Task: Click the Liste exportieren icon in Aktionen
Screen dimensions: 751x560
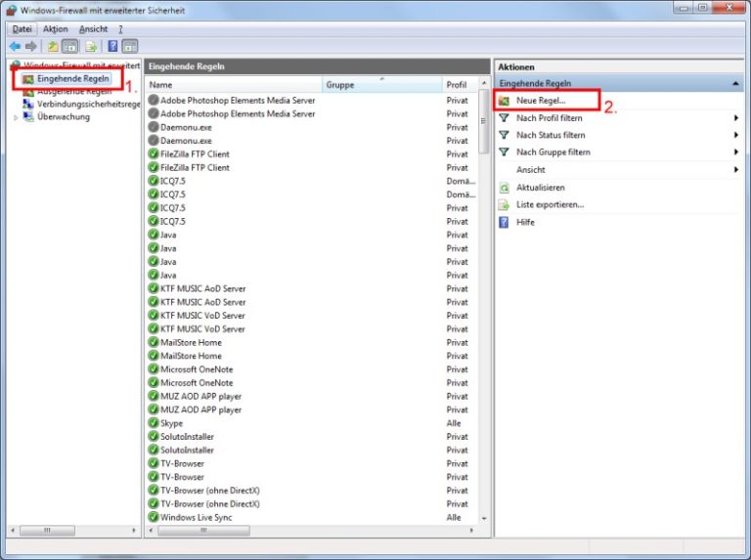Action: [x=505, y=205]
